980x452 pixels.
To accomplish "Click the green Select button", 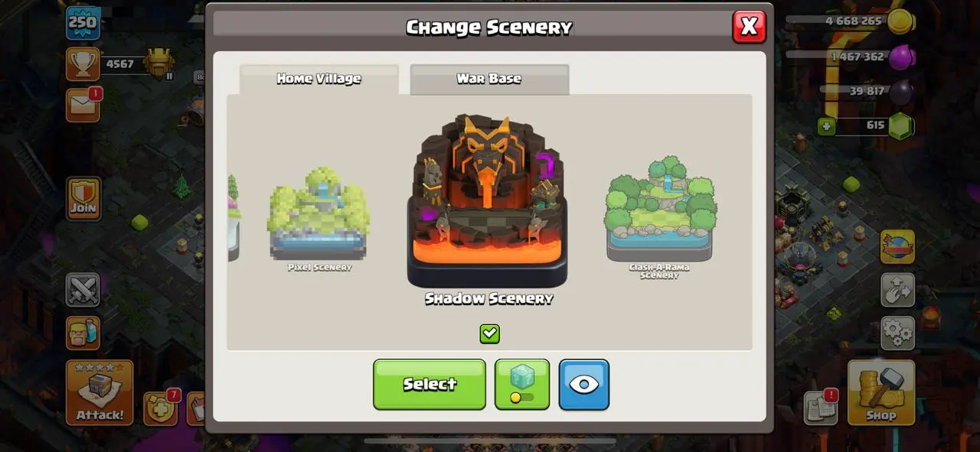I will (430, 384).
